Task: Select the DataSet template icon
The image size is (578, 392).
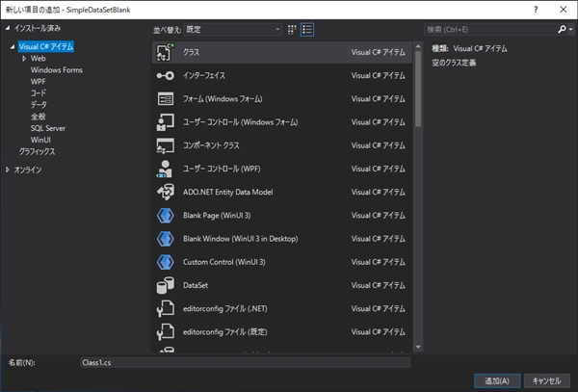Action: [165, 285]
